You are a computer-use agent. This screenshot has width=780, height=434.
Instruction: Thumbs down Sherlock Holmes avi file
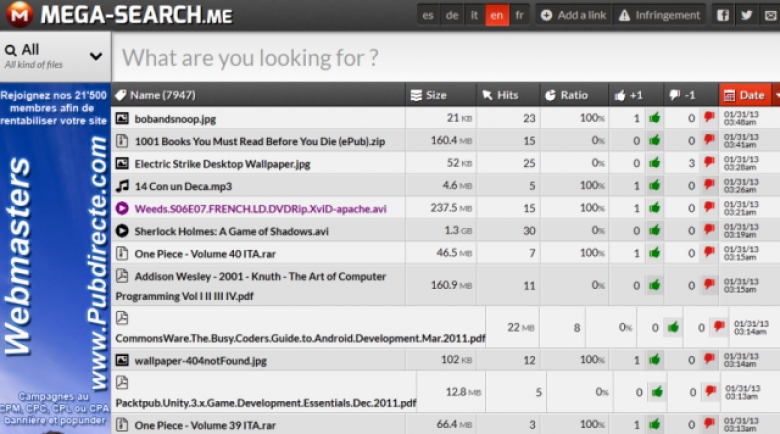point(709,230)
